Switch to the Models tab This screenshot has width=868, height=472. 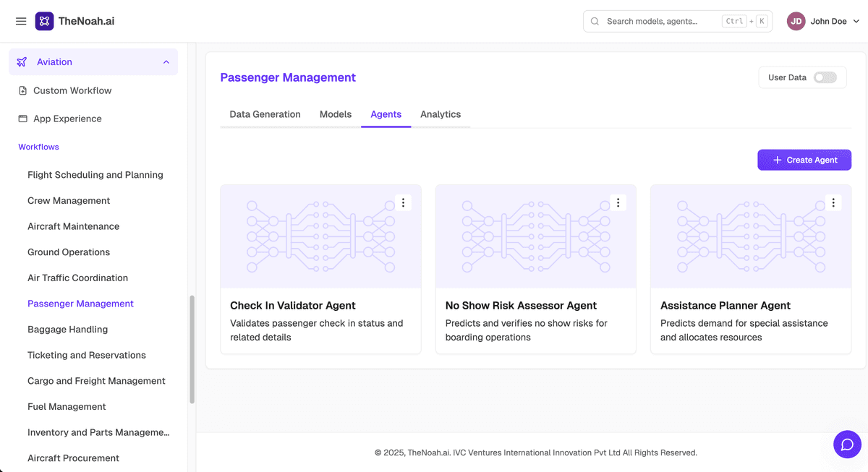click(336, 114)
